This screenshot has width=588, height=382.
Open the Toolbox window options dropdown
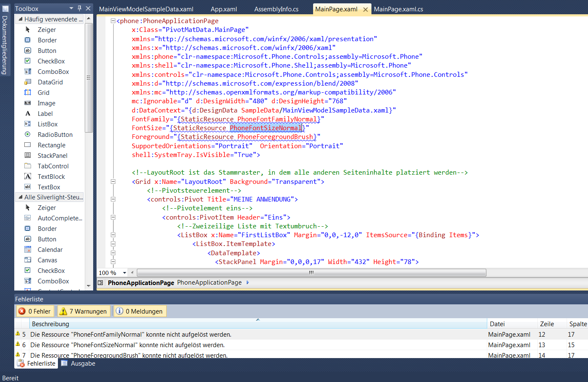coord(71,8)
